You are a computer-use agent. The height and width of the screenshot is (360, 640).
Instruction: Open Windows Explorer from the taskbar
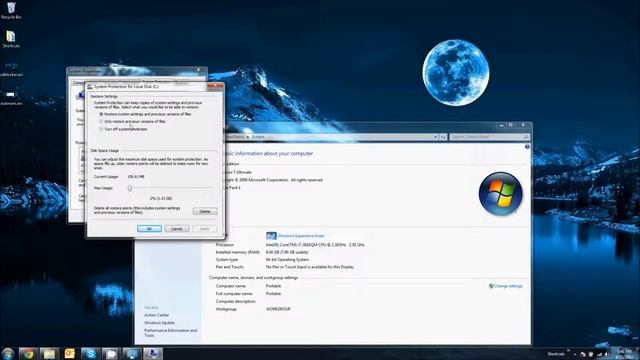click(49, 353)
